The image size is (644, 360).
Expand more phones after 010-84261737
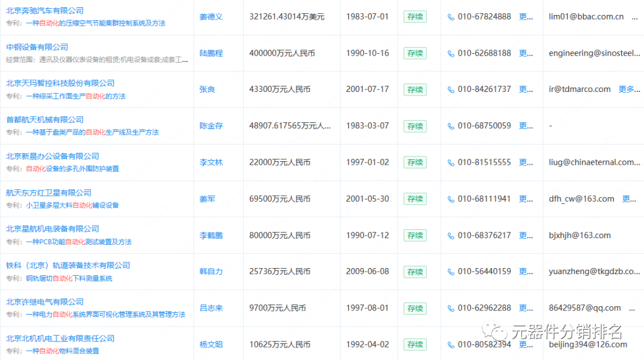[526, 90]
